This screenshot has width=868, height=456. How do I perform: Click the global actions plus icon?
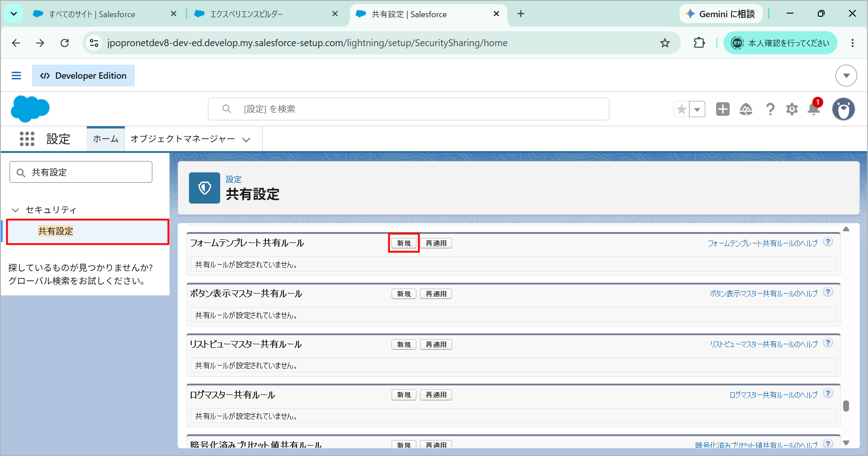(723, 109)
